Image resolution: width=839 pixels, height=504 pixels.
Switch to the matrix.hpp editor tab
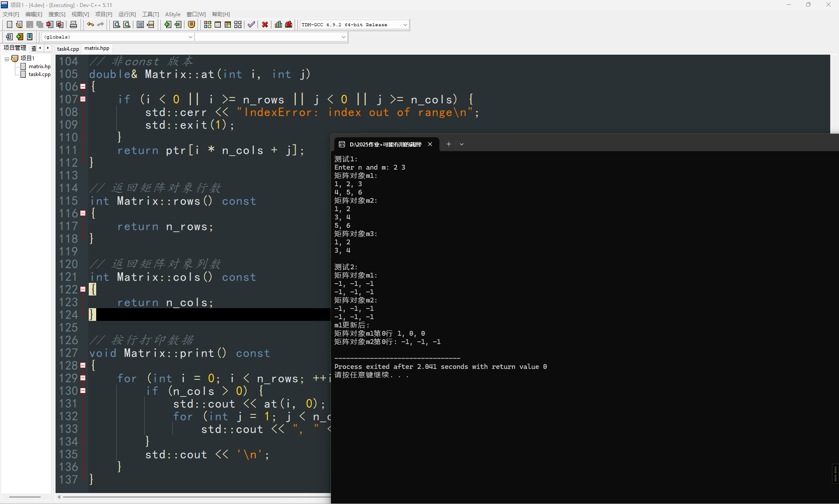coord(97,49)
